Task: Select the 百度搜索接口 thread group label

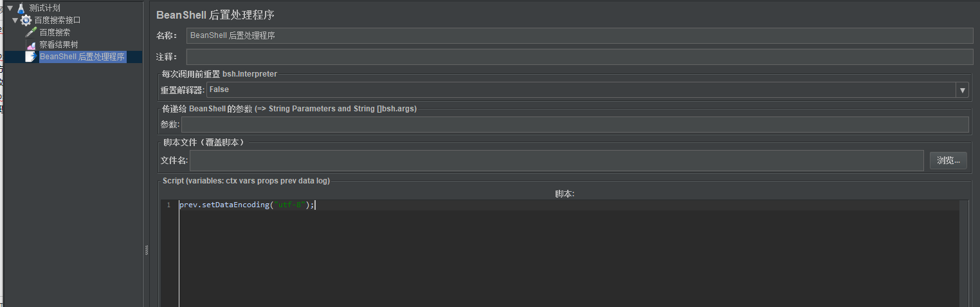Action: click(x=57, y=21)
